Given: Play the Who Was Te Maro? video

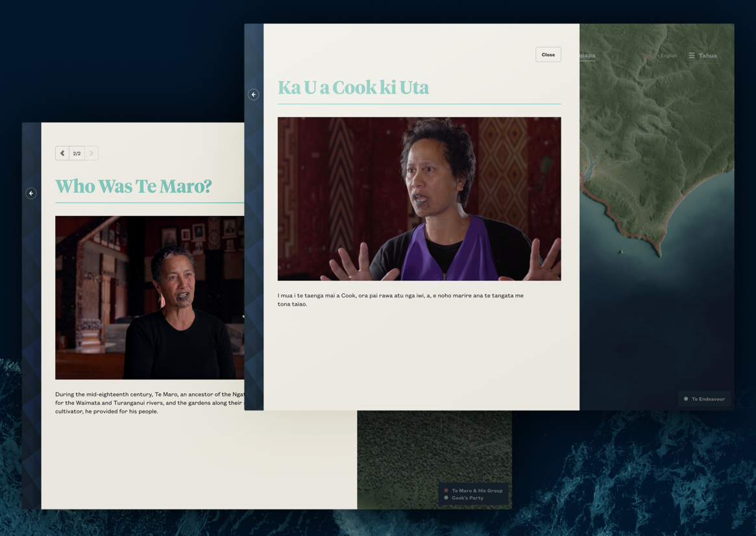Looking at the screenshot, I should point(149,298).
